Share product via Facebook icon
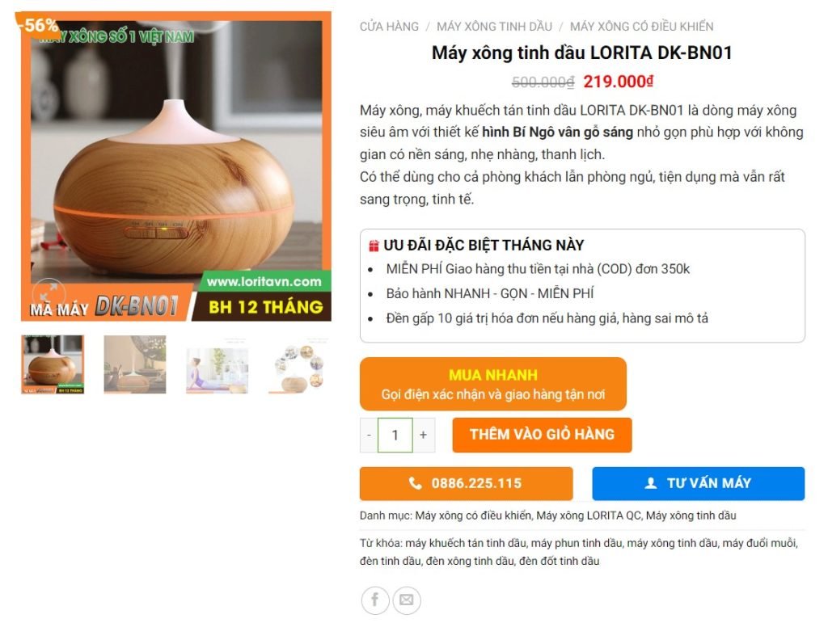The height and width of the screenshot is (644, 828). pos(375,600)
